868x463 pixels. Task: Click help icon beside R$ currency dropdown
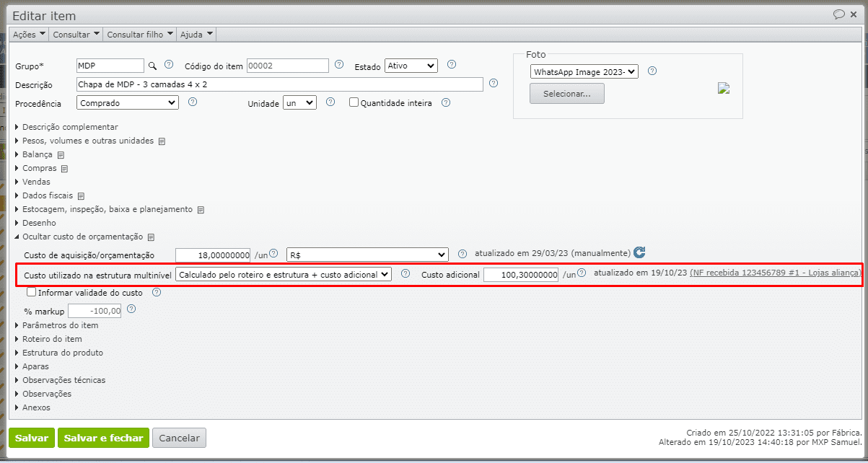coord(463,254)
